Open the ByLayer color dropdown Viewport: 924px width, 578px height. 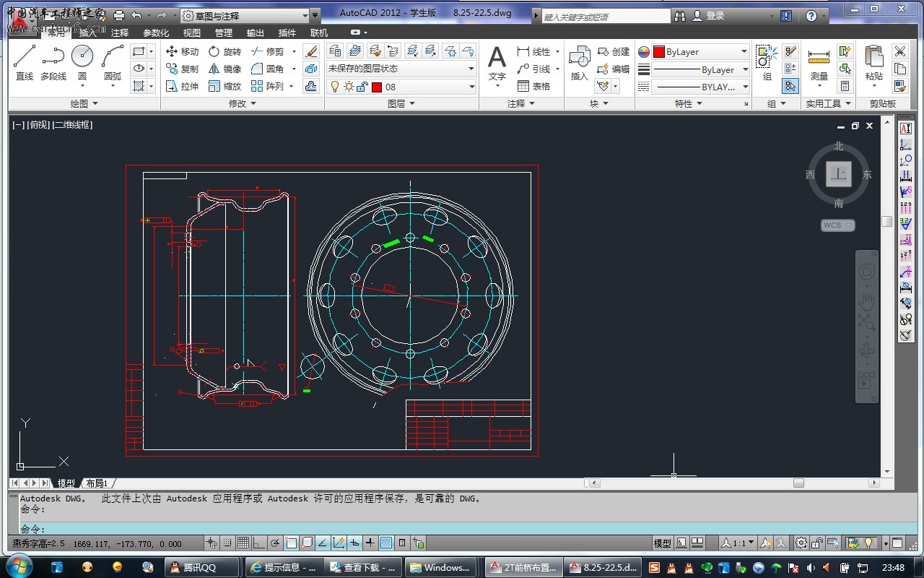(701, 52)
